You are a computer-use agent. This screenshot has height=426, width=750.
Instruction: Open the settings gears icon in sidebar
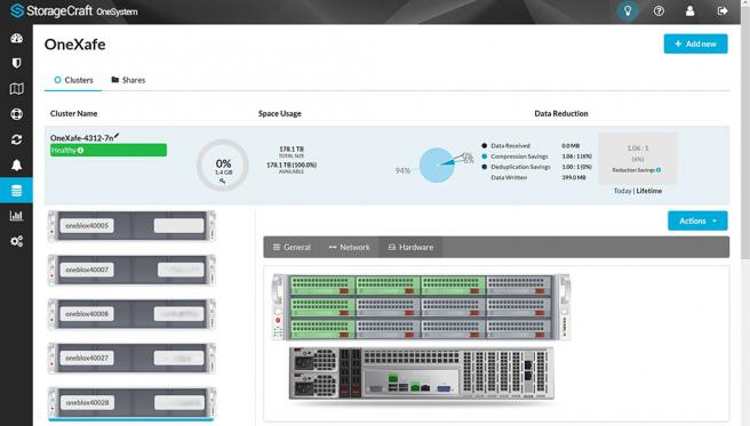tap(16, 241)
